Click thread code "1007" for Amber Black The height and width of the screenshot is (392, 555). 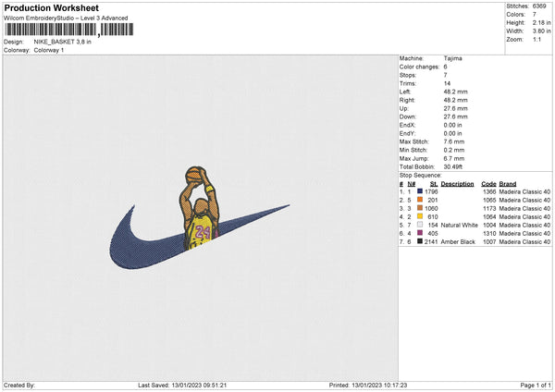(489, 242)
